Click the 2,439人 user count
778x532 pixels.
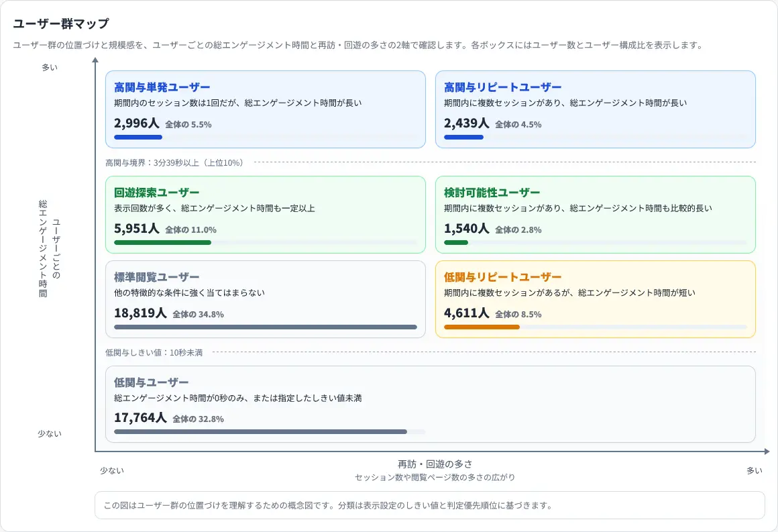(x=466, y=123)
